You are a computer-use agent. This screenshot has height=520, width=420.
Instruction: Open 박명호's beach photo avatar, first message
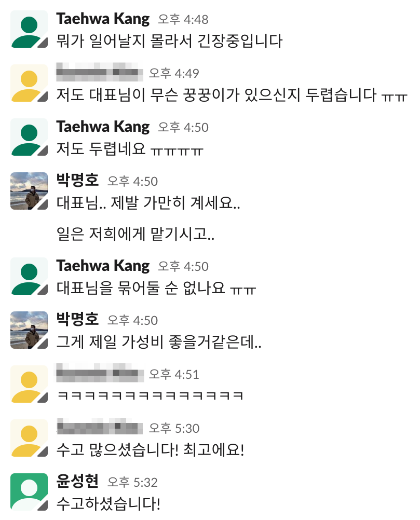pos(29,191)
